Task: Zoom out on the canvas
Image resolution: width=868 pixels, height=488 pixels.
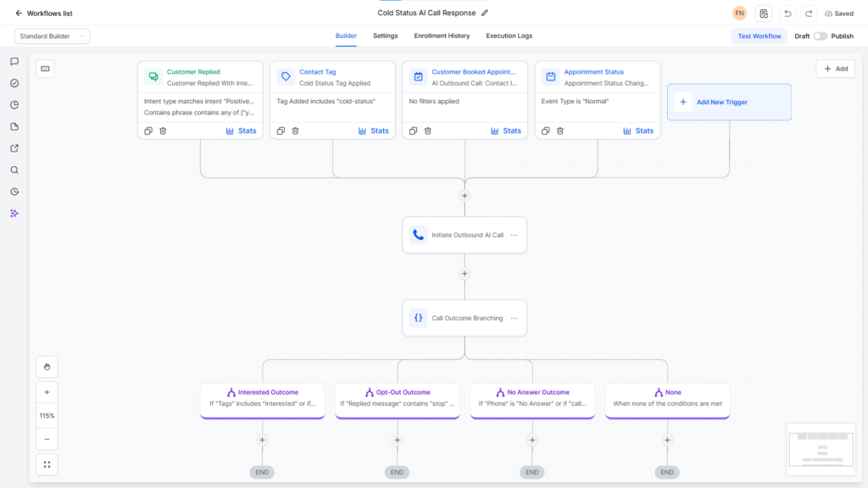Action: 47,440
